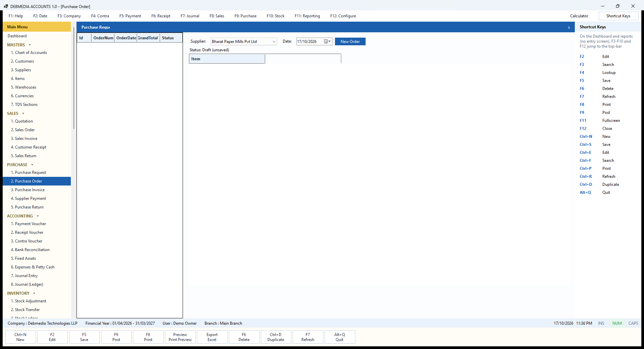644x349 pixels.
Task: Click the F5 Save bottom button
Action: [84, 337]
